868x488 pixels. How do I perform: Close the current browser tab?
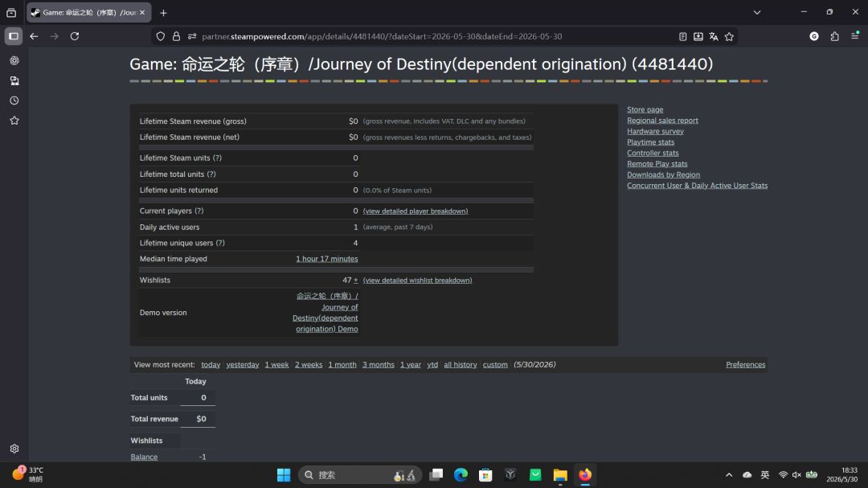pos(142,12)
